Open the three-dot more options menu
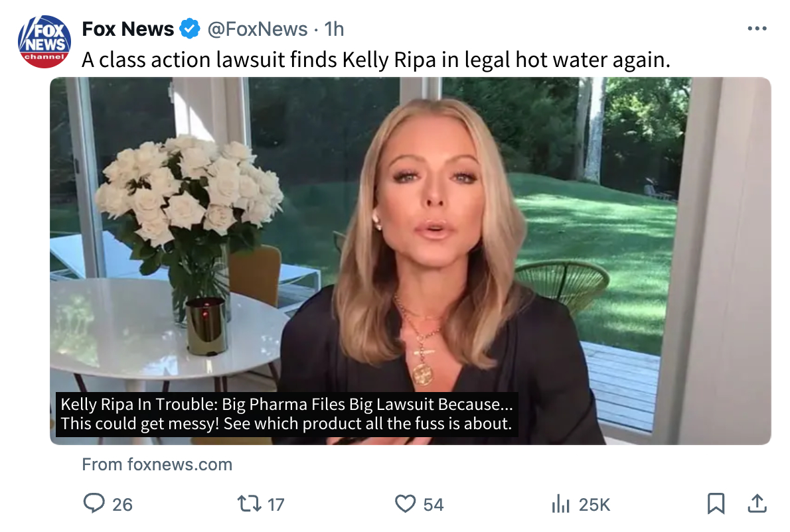The image size is (790, 532). click(x=757, y=29)
